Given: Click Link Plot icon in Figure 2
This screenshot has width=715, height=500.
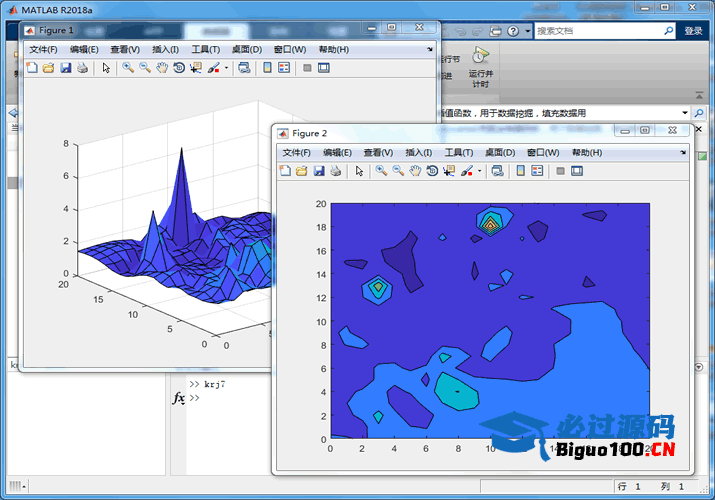Looking at the screenshot, I should point(498,171).
